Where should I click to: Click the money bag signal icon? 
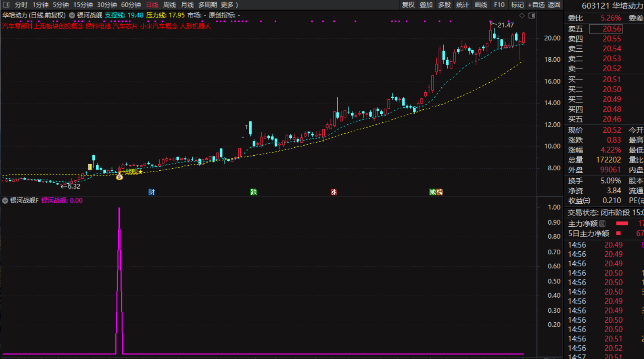(x=120, y=177)
